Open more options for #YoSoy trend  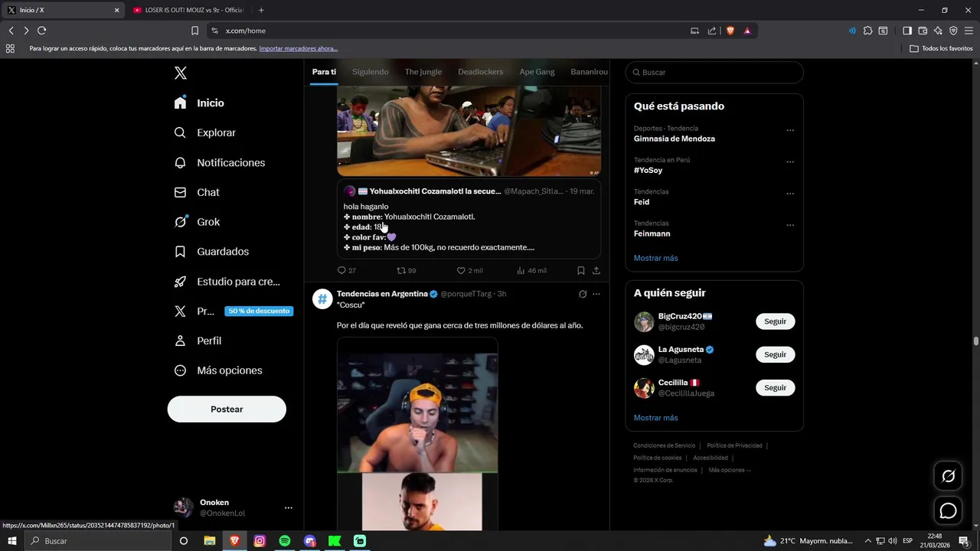coord(790,161)
